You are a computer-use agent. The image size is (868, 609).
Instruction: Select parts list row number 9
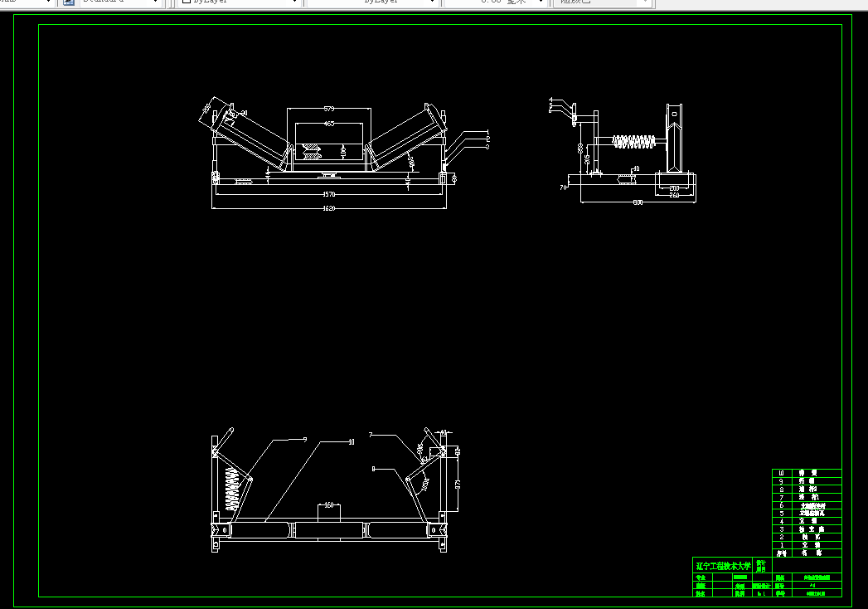[x=782, y=481]
